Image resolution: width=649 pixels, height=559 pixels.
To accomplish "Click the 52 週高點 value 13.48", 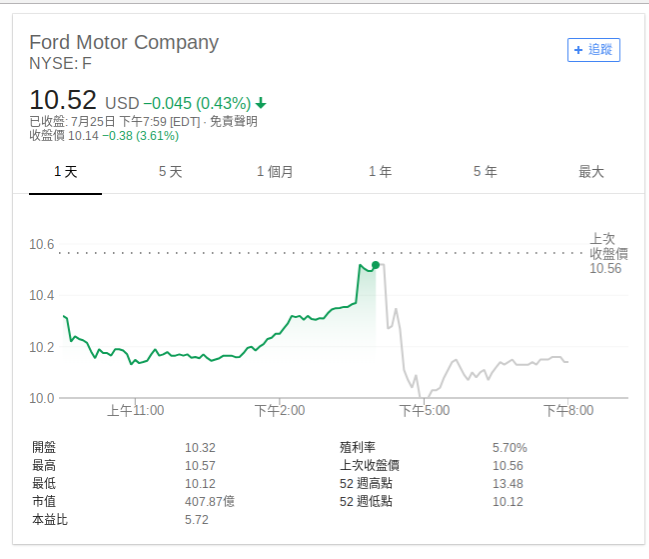I will pos(507,484).
